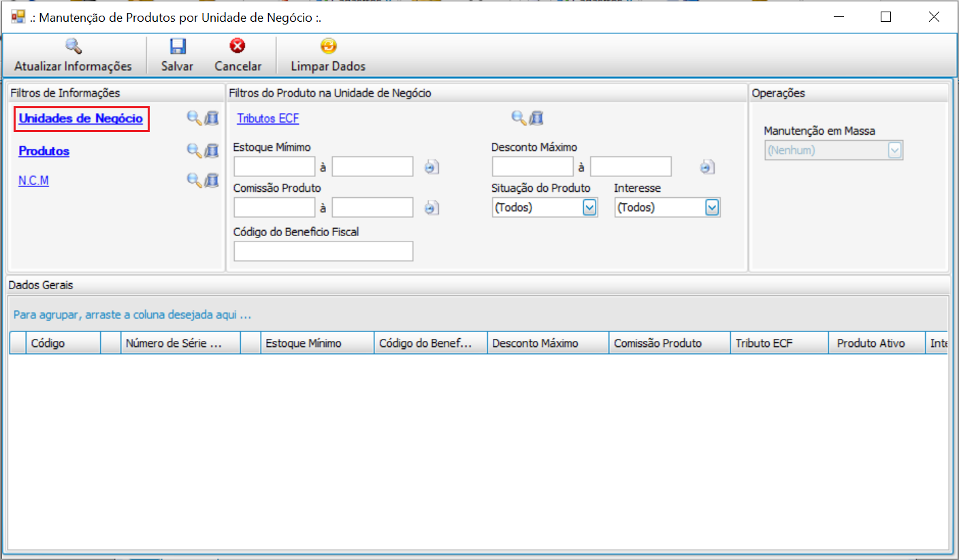
Task: Open Tributos ECF search magnifier icon
Action: click(519, 118)
